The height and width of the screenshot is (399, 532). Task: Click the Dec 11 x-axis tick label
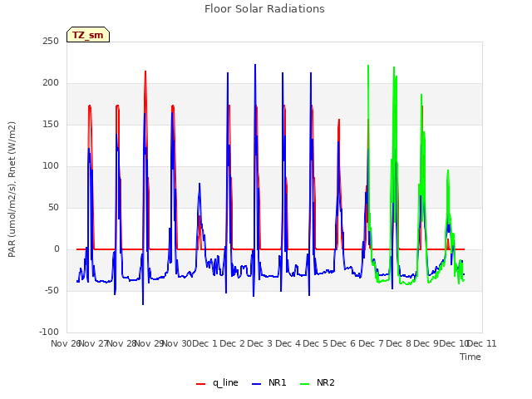point(482,343)
